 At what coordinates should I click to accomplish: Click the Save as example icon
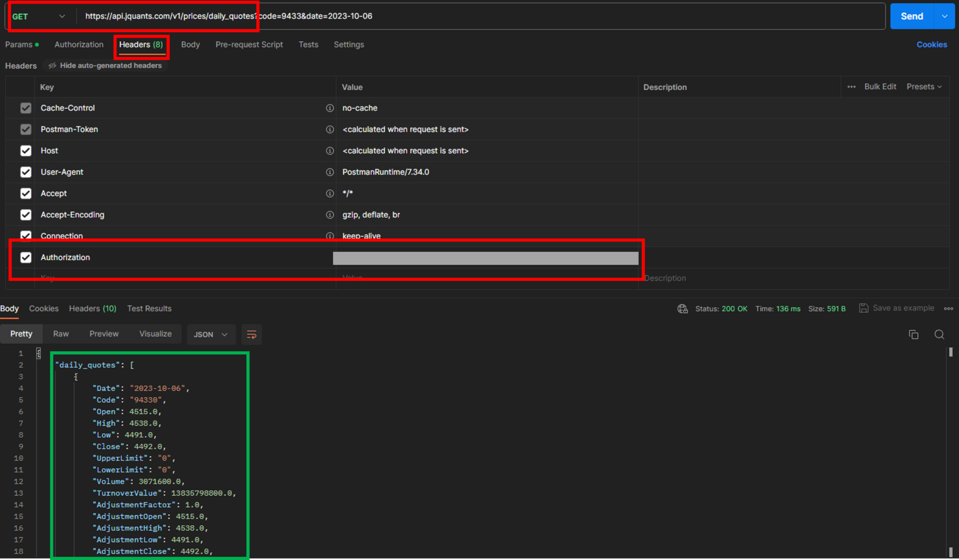tap(863, 308)
